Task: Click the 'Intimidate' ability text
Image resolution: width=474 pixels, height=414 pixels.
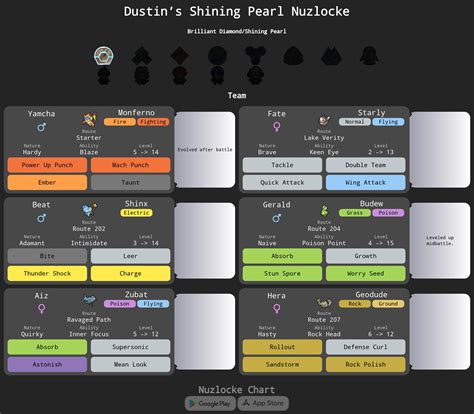Action: [x=89, y=243]
